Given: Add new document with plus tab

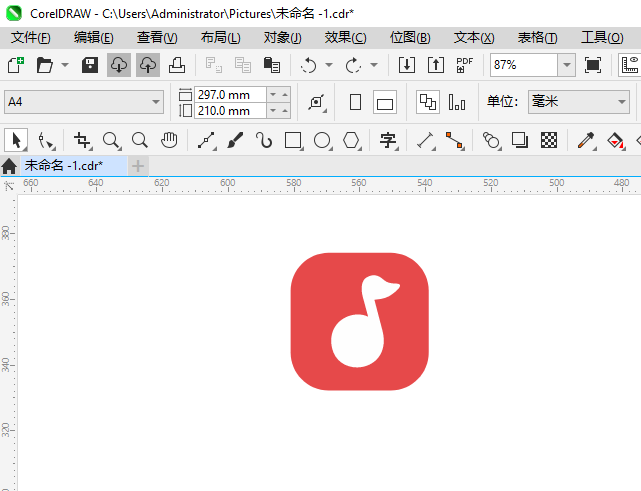Looking at the screenshot, I should pos(138,166).
